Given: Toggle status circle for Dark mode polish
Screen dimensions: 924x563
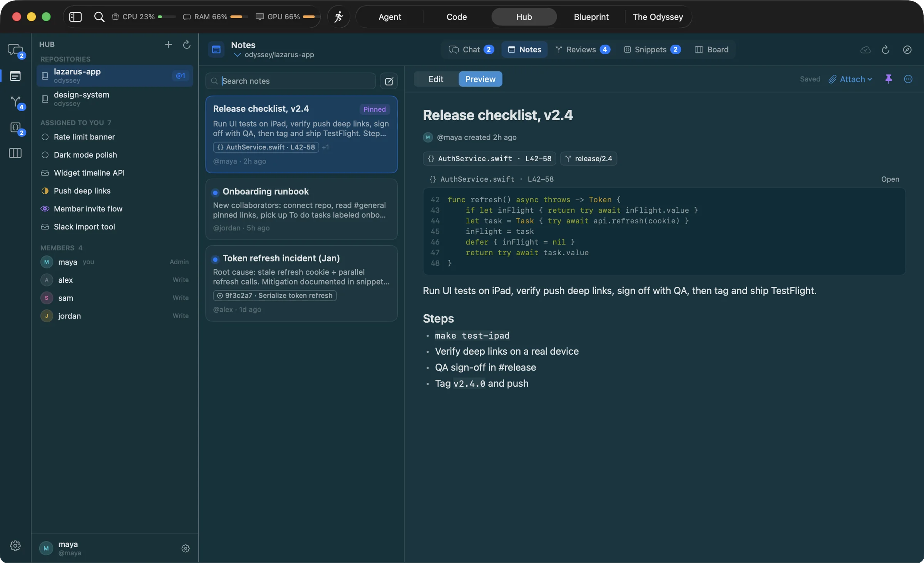Looking at the screenshot, I should pyautogui.click(x=45, y=155).
